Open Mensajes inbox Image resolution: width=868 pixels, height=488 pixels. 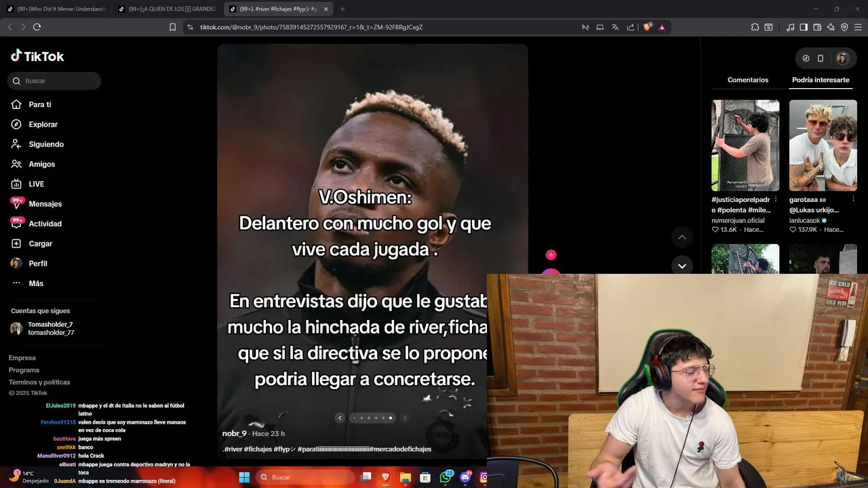tap(37, 203)
